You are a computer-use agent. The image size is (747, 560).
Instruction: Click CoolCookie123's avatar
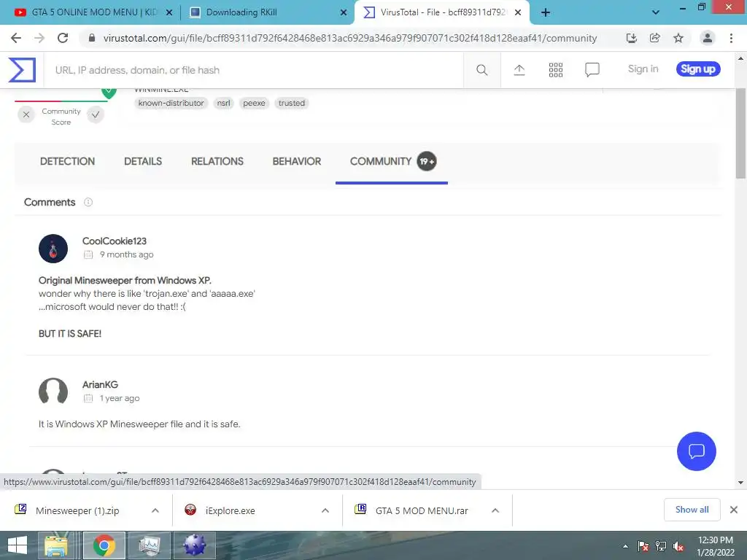click(x=53, y=249)
